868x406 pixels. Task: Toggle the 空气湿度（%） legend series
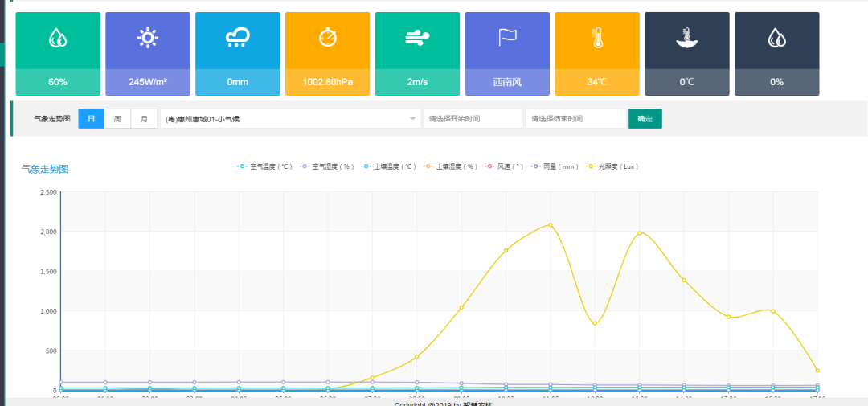click(x=326, y=166)
